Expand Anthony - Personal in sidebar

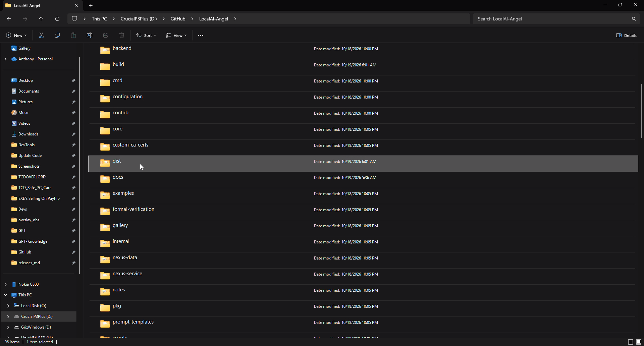[5, 59]
